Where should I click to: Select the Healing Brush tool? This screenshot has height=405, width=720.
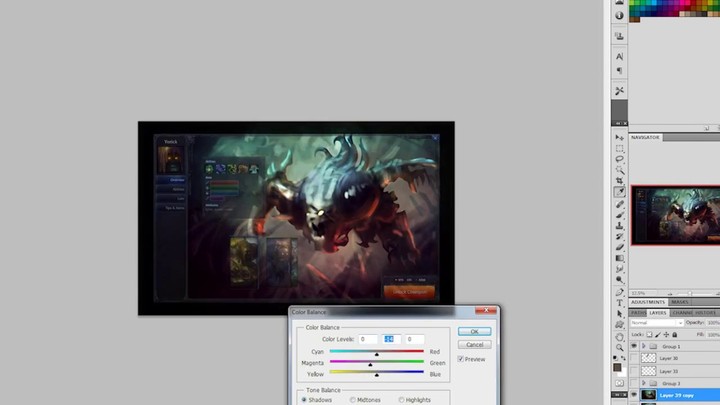619,204
